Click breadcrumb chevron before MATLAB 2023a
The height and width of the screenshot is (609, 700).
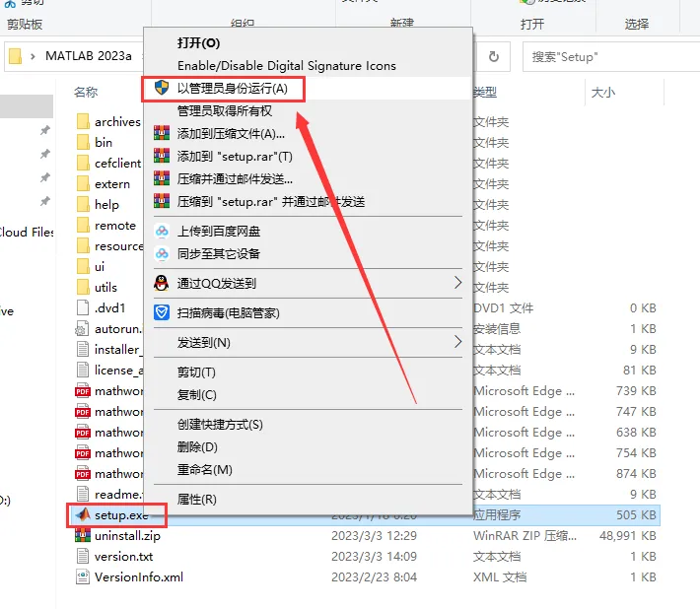point(33,56)
